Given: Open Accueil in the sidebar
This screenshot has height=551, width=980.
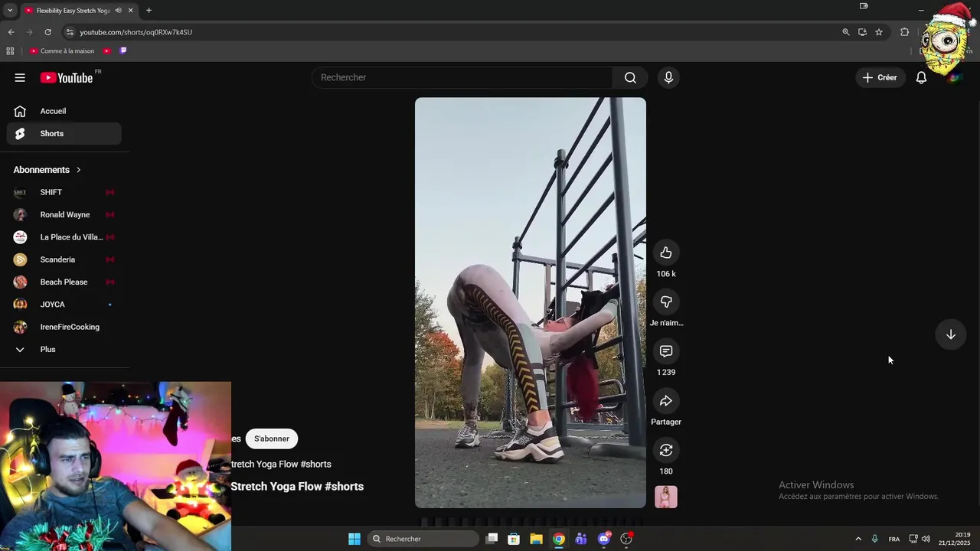Looking at the screenshot, I should (64, 111).
